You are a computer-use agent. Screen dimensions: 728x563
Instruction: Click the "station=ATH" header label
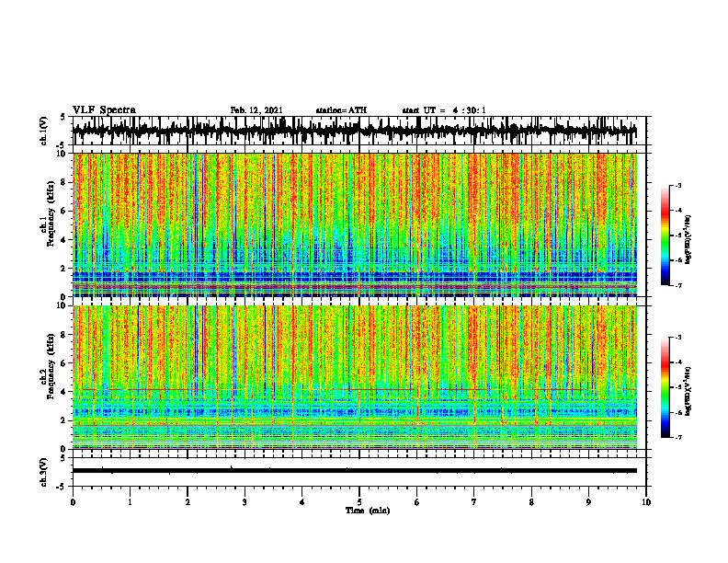341,110
